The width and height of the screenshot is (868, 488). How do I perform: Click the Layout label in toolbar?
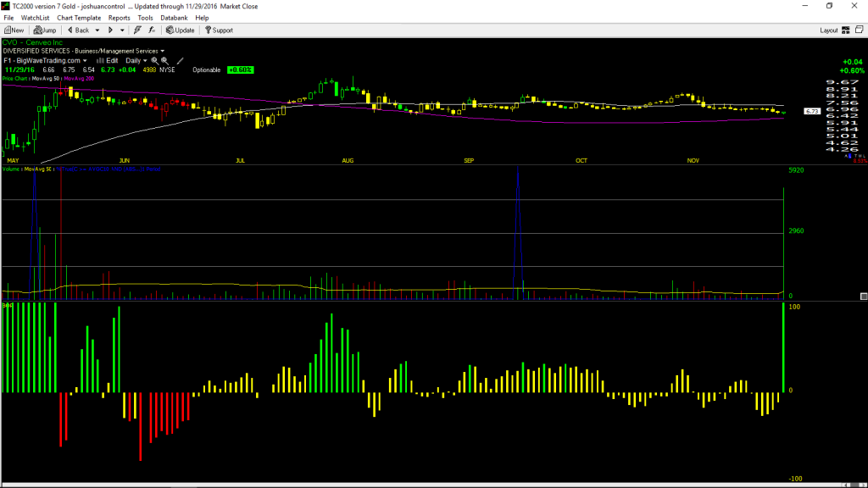tap(829, 30)
